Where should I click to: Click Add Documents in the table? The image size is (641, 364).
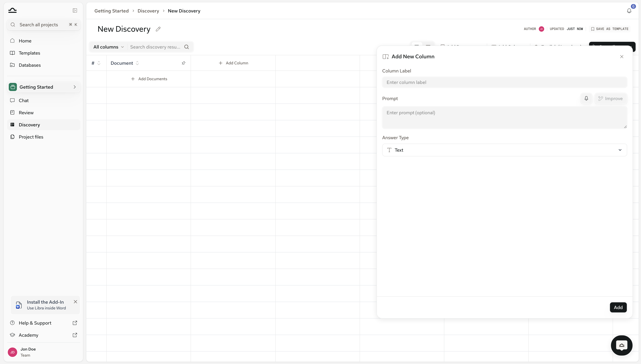[x=149, y=79]
